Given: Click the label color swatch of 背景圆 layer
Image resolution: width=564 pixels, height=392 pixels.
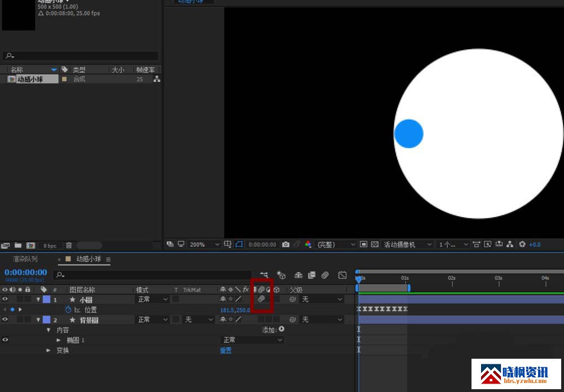Looking at the screenshot, I should 46,319.
